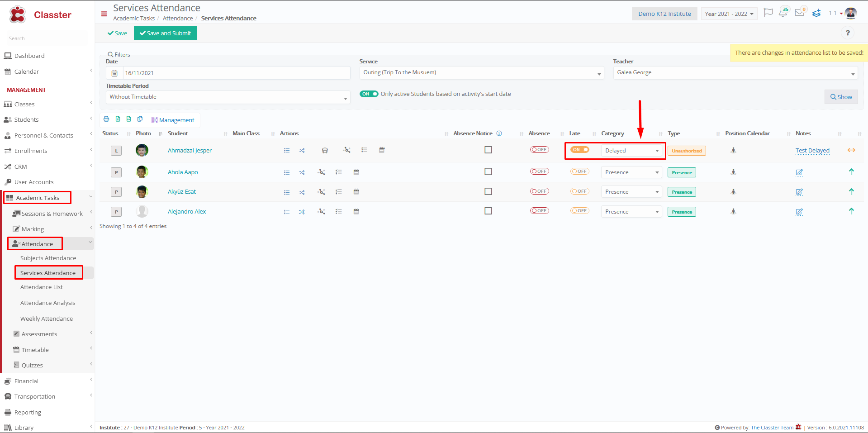Click list icon in Ahmadzai Jesper row
This screenshot has width=868, height=433.
coord(287,151)
